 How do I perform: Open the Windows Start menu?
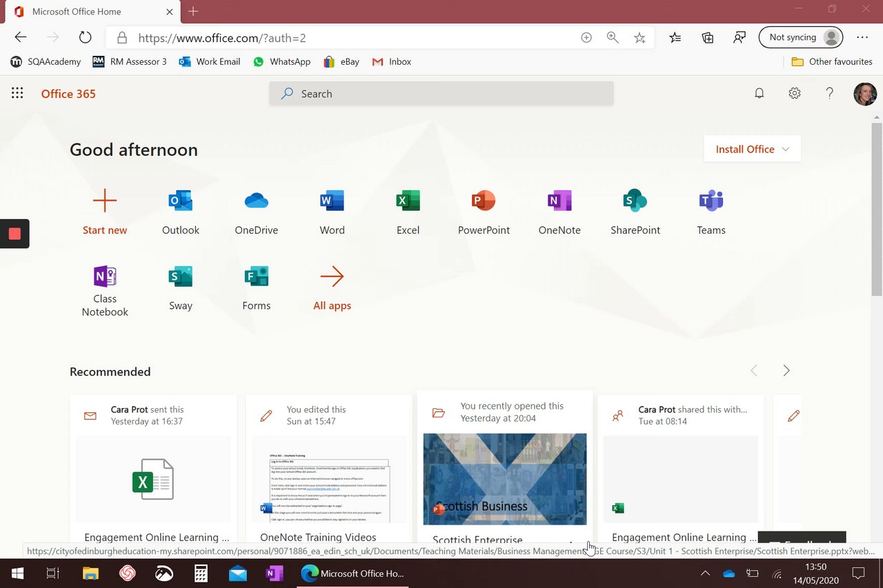[17, 573]
